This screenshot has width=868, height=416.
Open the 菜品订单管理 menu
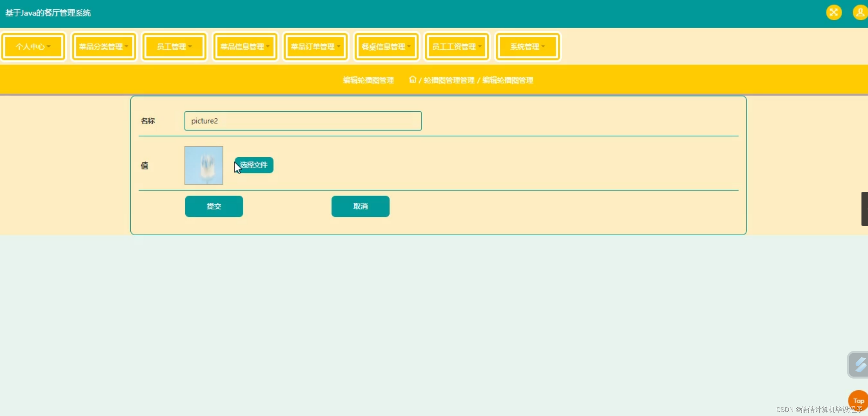(x=316, y=47)
